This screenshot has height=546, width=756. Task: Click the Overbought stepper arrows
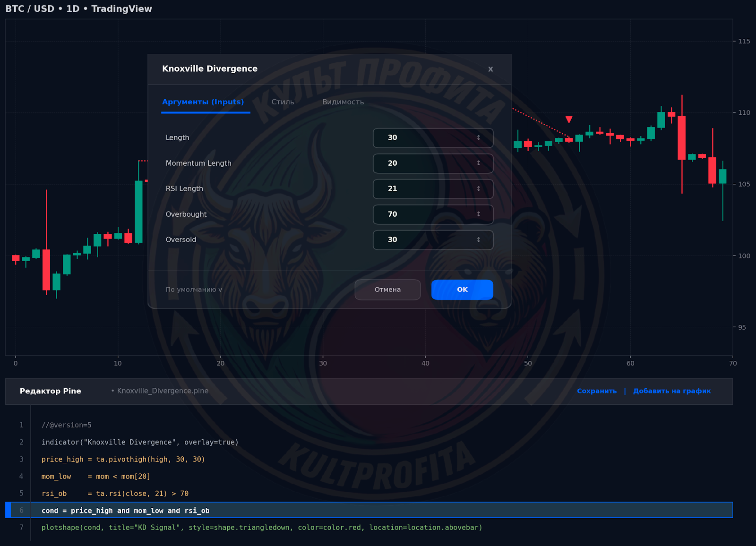coord(478,214)
